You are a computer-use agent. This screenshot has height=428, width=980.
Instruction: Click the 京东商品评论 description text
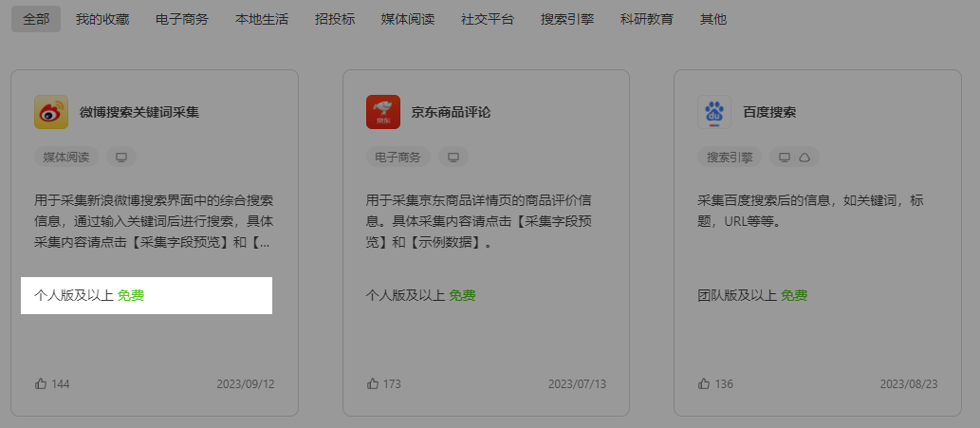point(479,222)
